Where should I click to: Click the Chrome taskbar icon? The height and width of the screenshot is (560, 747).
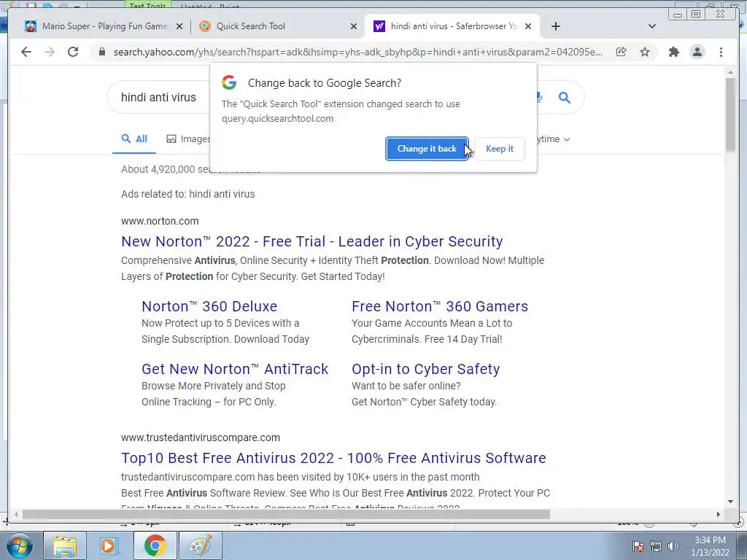point(155,545)
